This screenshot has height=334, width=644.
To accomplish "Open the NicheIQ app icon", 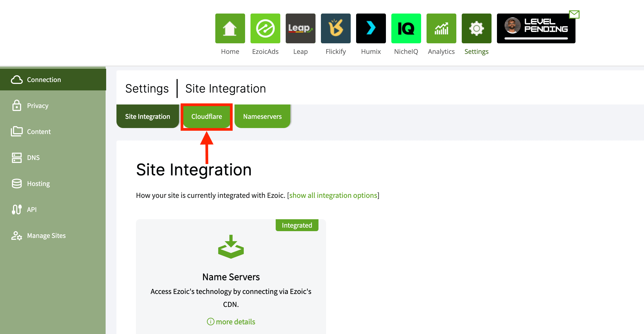I will pyautogui.click(x=406, y=28).
